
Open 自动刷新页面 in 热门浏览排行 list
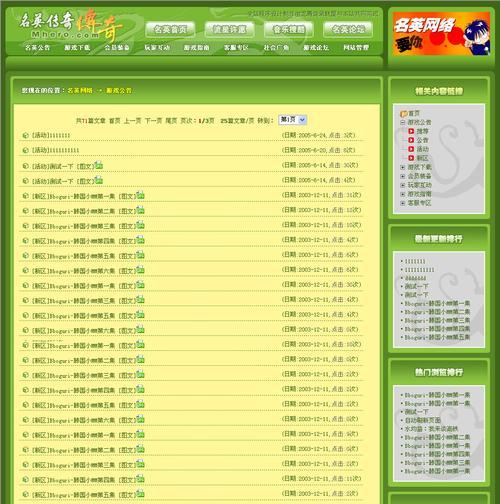pyautogui.click(x=423, y=420)
